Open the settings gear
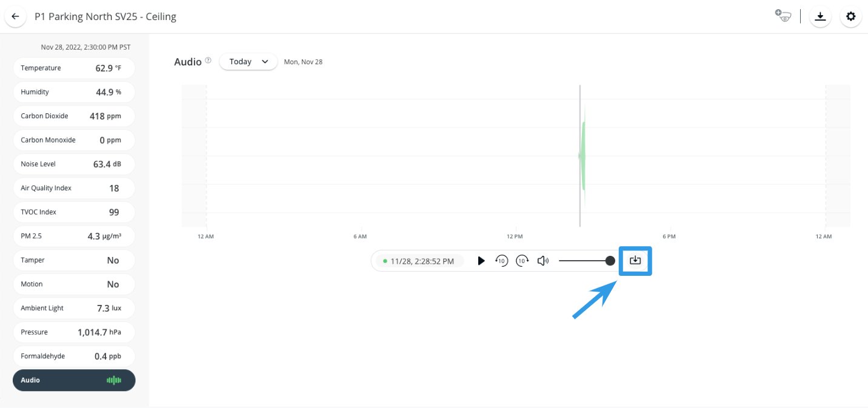The height and width of the screenshot is (408, 868). tap(850, 16)
